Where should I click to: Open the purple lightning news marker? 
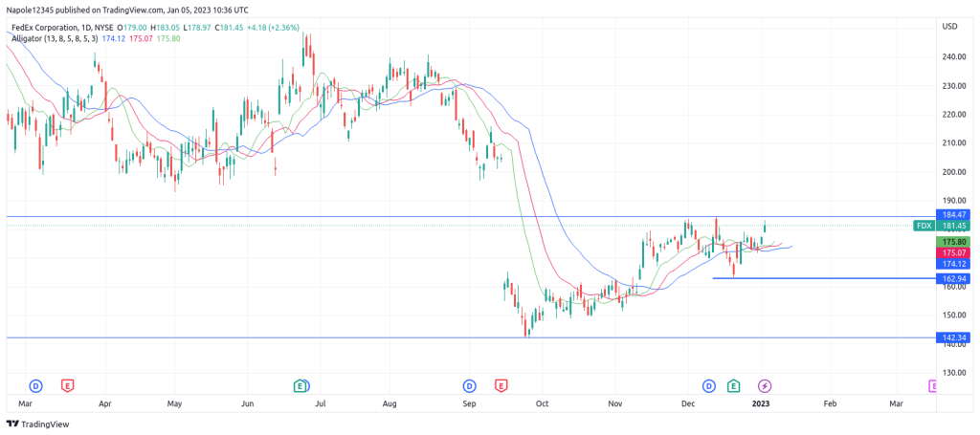765,386
